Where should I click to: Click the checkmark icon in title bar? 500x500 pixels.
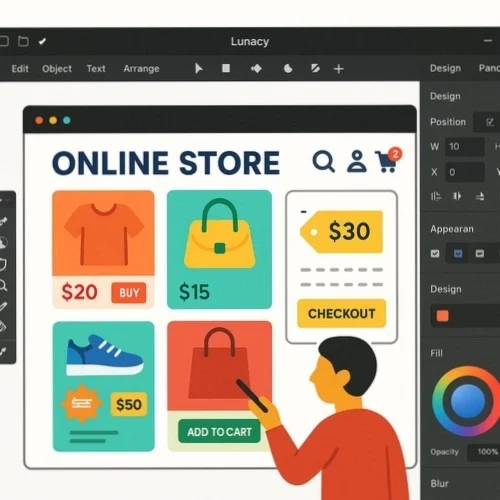click(x=42, y=41)
